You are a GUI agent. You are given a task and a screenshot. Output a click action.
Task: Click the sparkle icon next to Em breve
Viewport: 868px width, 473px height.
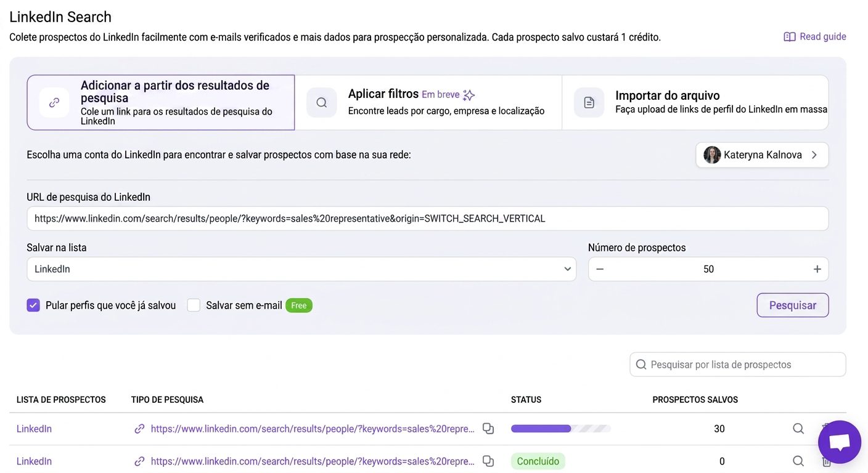pos(469,95)
